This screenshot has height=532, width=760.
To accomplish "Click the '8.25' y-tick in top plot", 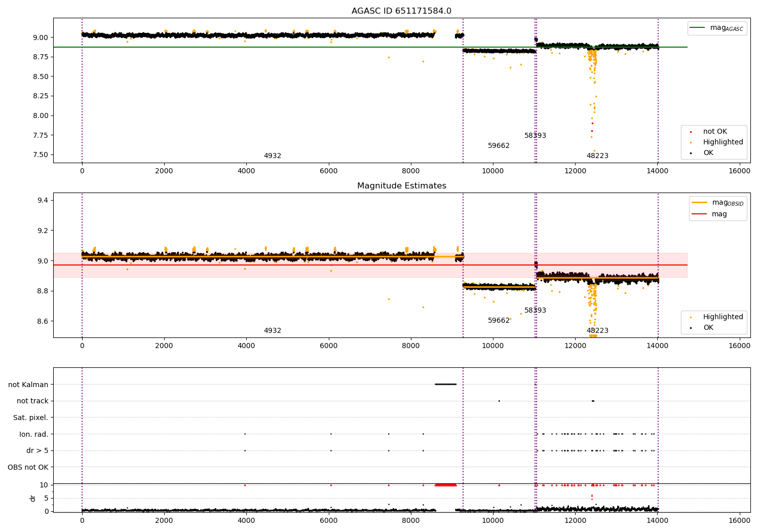I will pyautogui.click(x=42, y=96).
